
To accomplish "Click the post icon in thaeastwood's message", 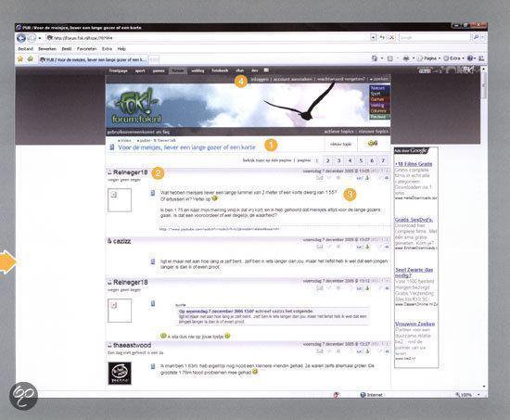I will coord(153,366).
